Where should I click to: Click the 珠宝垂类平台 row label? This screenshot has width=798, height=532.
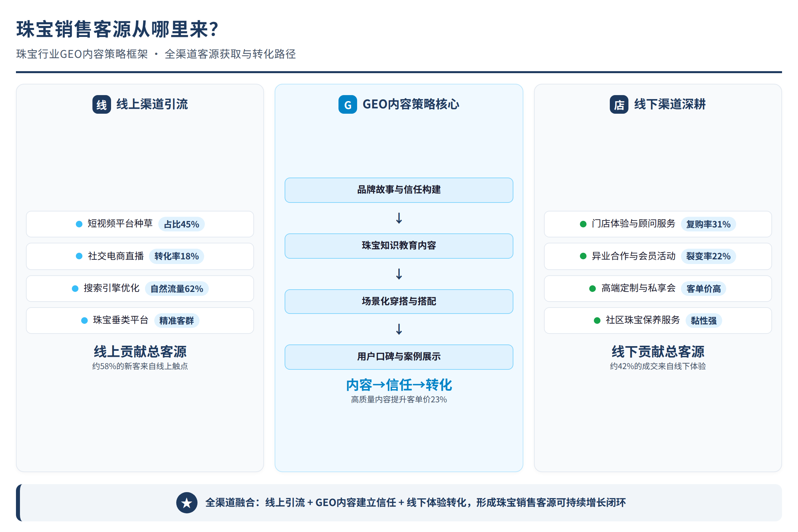tap(120, 320)
